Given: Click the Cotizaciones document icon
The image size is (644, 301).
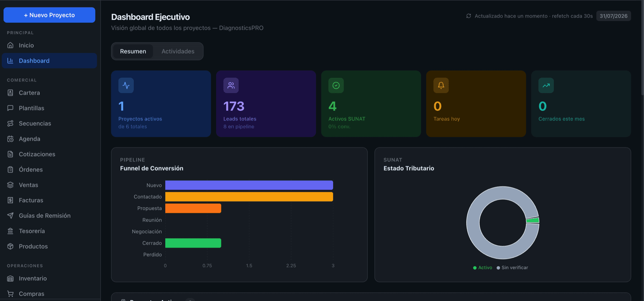Looking at the screenshot, I should coord(10,154).
